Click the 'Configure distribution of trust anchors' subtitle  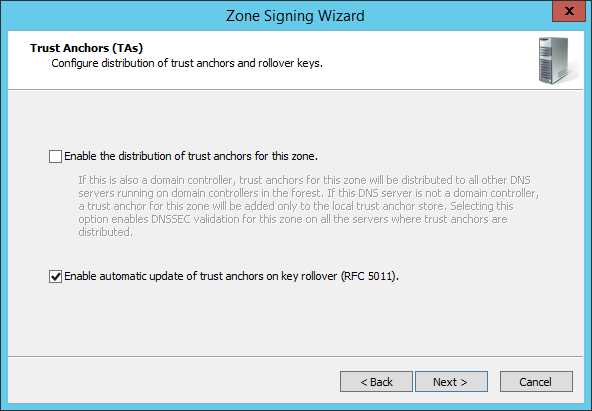click(187, 63)
